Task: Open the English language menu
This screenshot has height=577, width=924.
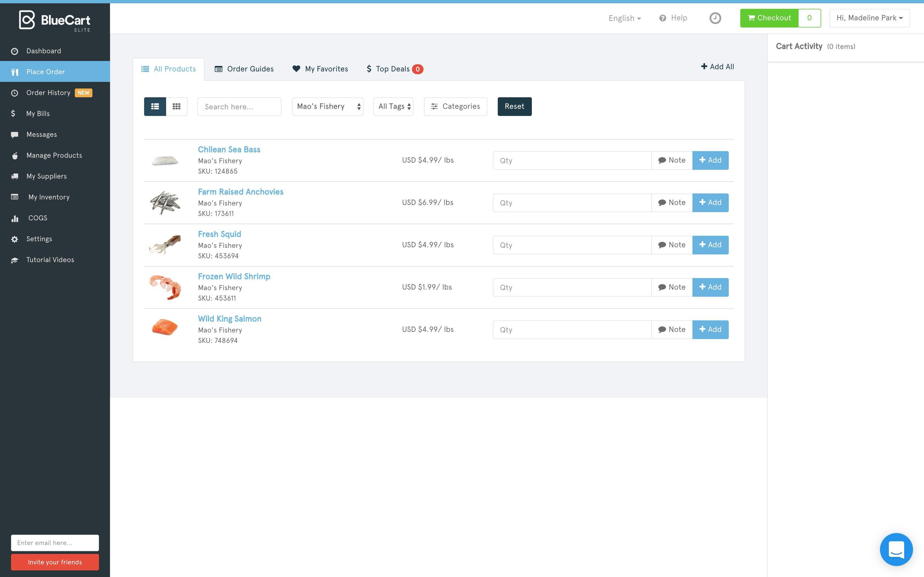Action: coord(624,18)
